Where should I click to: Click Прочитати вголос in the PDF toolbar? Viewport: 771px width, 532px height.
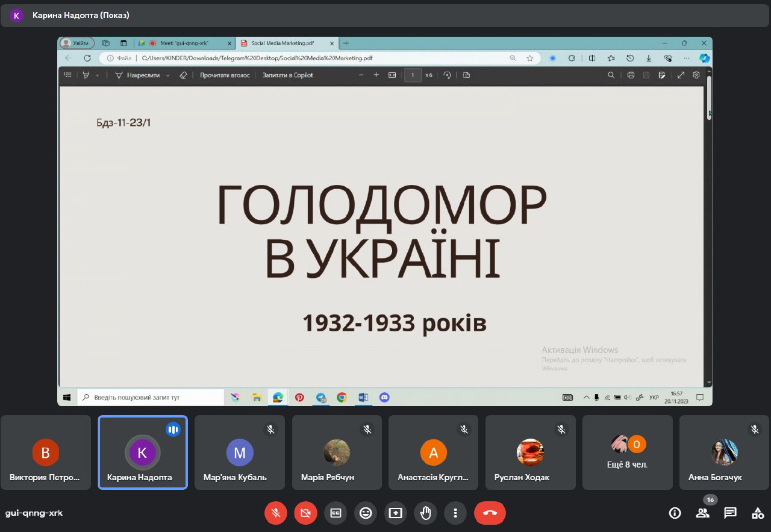224,75
